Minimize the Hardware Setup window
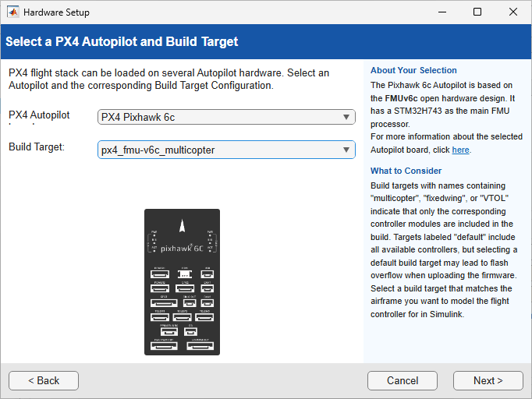Screen dimensions: 532x399 pyautogui.click(x=442, y=12)
